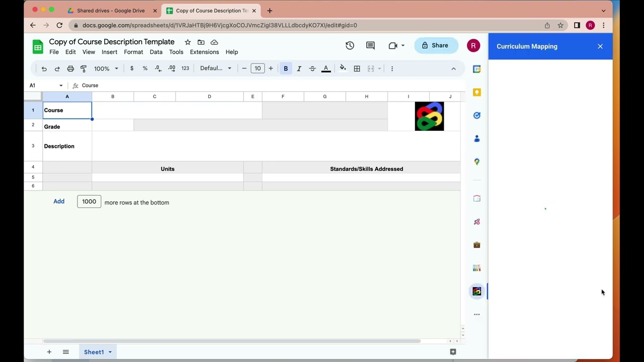
Task: Click the Redo arrow in the toolbar
Action: click(x=57, y=68)
